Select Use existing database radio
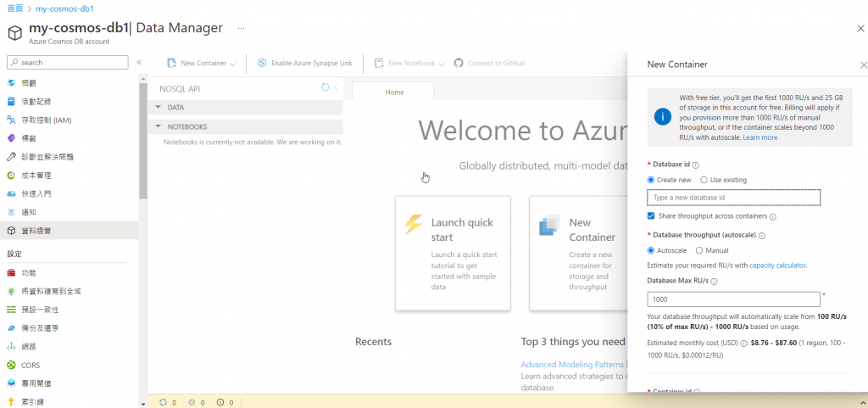This screenshot has height=408, width=868. (704, 180)
